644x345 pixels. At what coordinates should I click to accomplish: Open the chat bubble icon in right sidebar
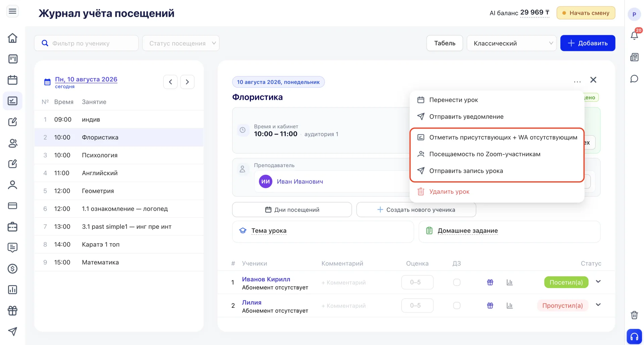(634, 79)
